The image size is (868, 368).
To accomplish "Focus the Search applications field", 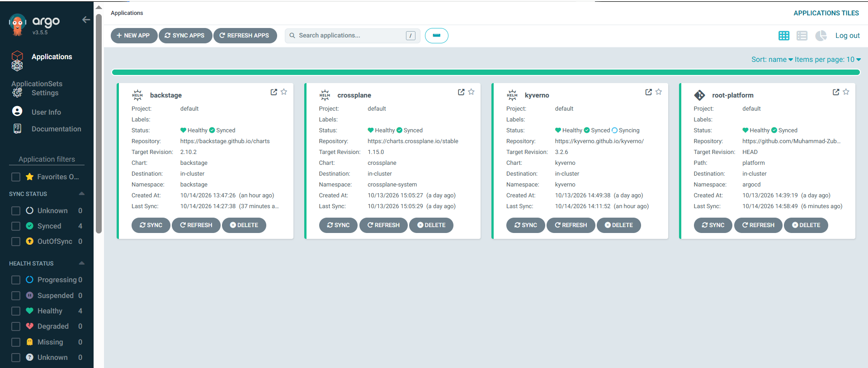I will 353,36.
